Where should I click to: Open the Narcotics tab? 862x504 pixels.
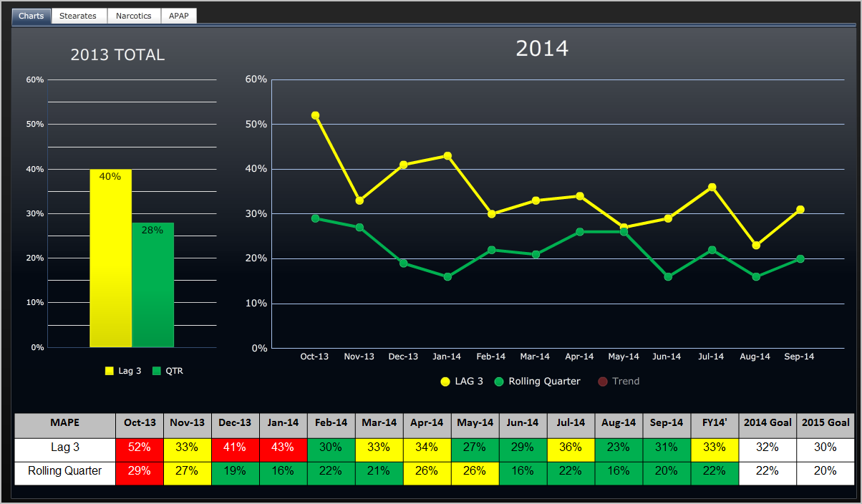(134, 15)
